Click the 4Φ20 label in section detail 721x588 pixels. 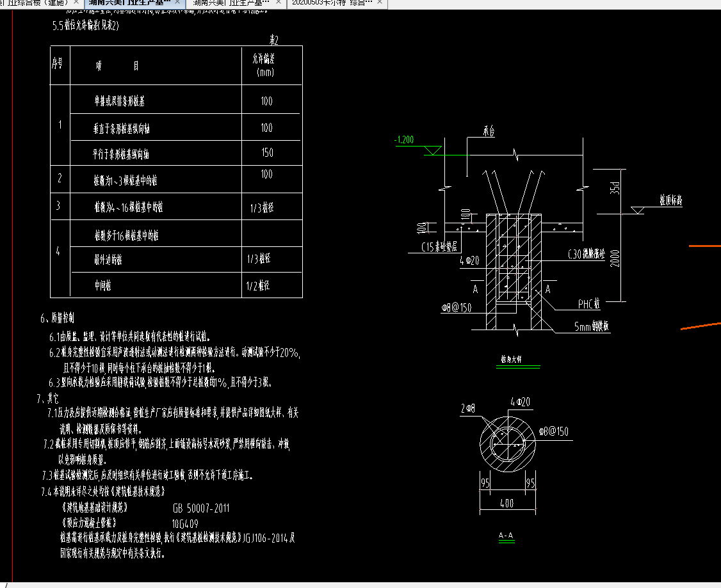click(x=469, y=261)
